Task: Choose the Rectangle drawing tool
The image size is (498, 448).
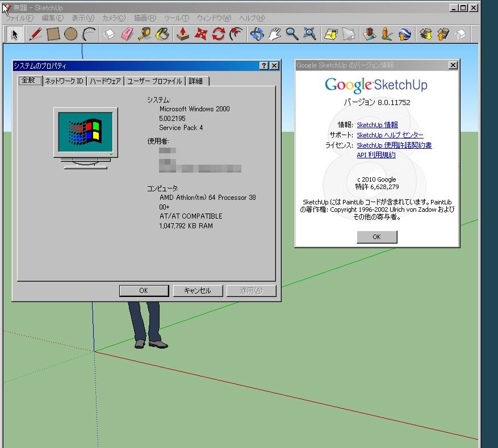Action: (53, 34)
